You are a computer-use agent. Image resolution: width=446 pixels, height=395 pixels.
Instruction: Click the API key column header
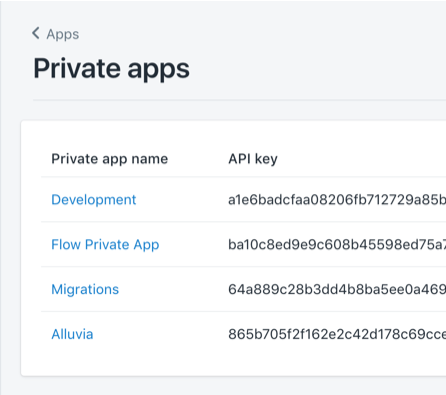253,159
